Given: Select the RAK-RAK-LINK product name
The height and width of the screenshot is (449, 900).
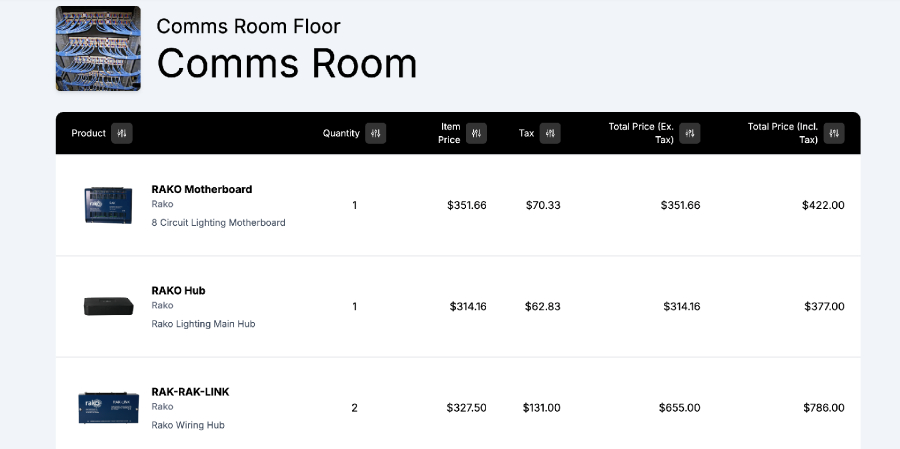Looking at the screenshot, I should click(x=191, y=392).
